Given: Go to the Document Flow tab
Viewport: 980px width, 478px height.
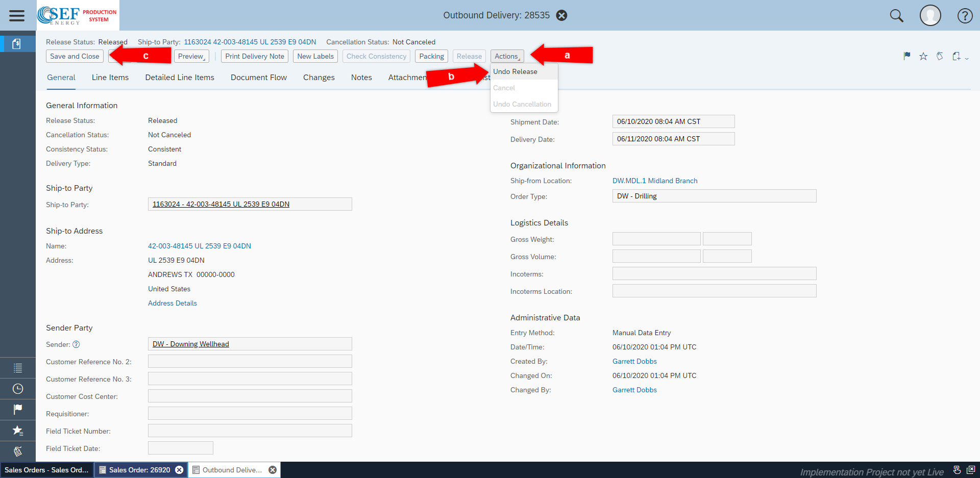Looking at the screenshot, I should [259, 78].
